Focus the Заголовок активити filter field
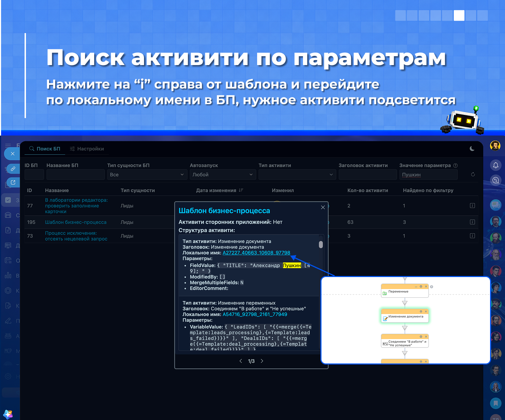 point(368,175)
